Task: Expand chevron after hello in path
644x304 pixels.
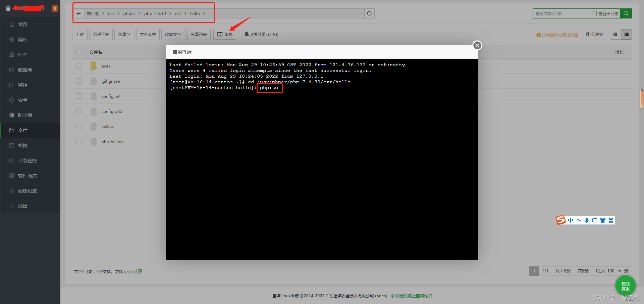Action: [204, 13]
